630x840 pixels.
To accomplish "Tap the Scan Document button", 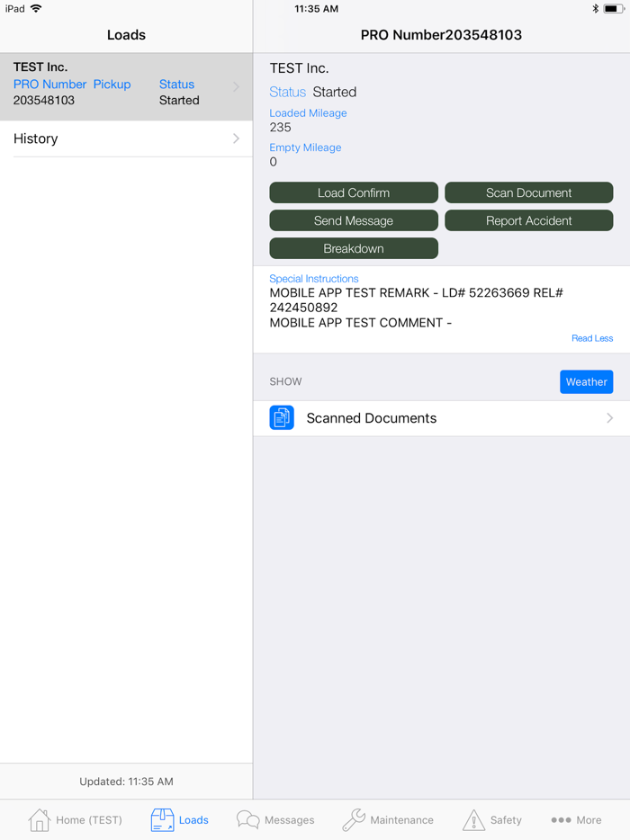I will (528, 192).
